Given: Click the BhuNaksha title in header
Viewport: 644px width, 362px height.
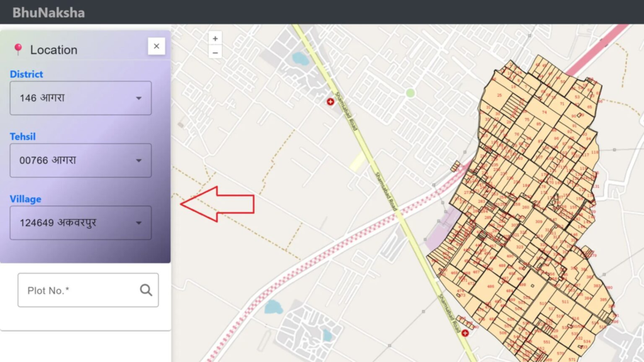Looking at the screenshot, I should (x=48, y=13).
